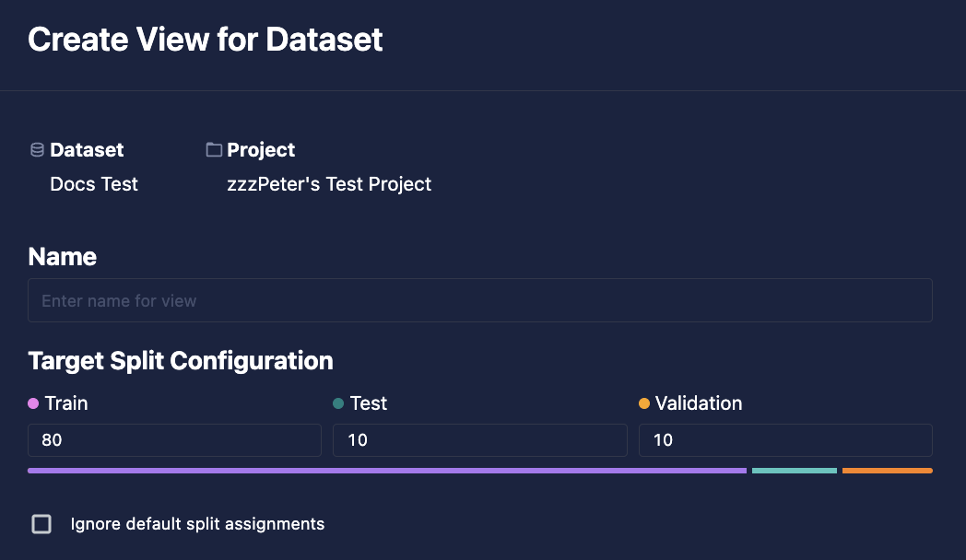This screenshot has width=966, height=560.
Task: Click the Target Split Configuration heading
Action: [181, 361]
